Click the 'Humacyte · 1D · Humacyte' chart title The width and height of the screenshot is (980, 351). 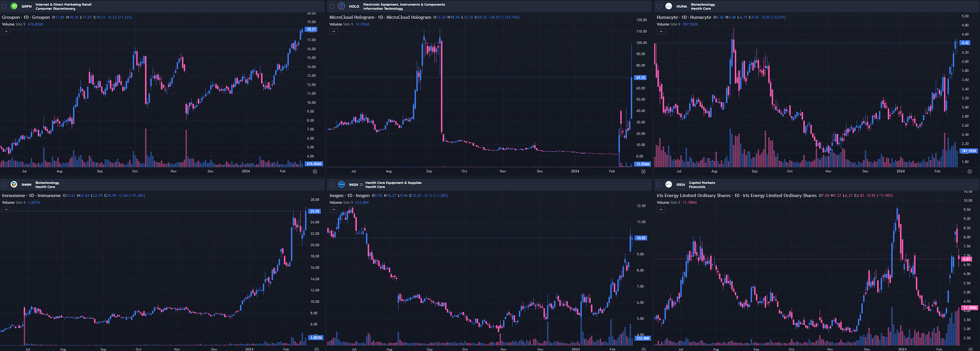684,17
